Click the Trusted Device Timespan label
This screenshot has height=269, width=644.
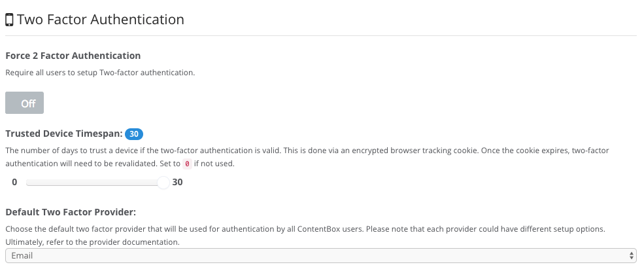click(x=64, y=134)
